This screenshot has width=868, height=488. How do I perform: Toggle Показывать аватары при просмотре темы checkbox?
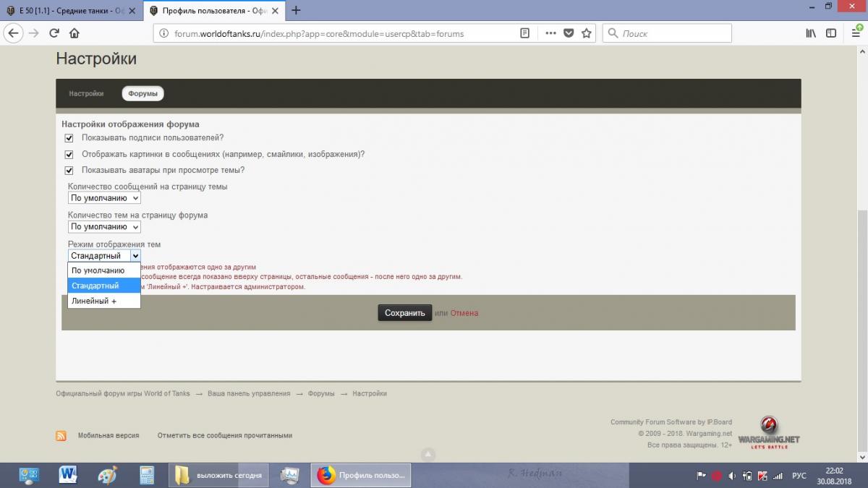[x=69, y=171]
